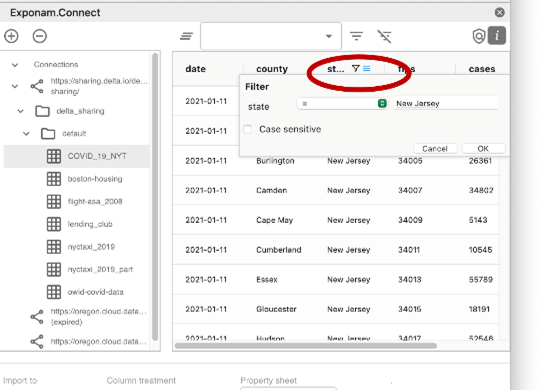This screenshot has width=550, height=390.
Task: Click the fips value 34005
Action: [410, 161]
